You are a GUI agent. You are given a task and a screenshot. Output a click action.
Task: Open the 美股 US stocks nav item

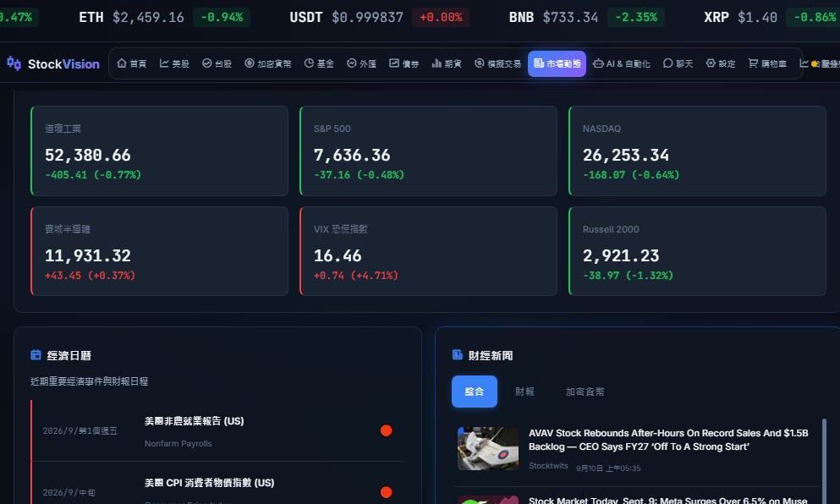[174, 63]
